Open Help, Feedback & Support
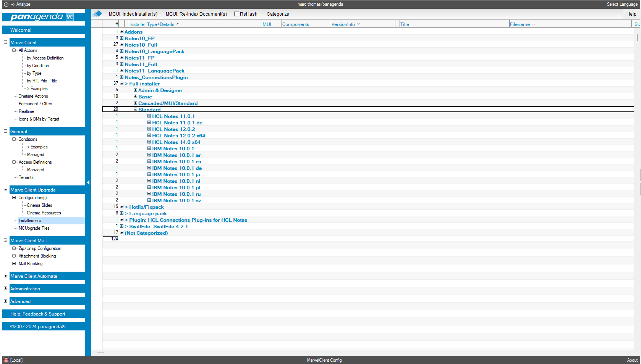The image size is (641, 364). point(43,314)
